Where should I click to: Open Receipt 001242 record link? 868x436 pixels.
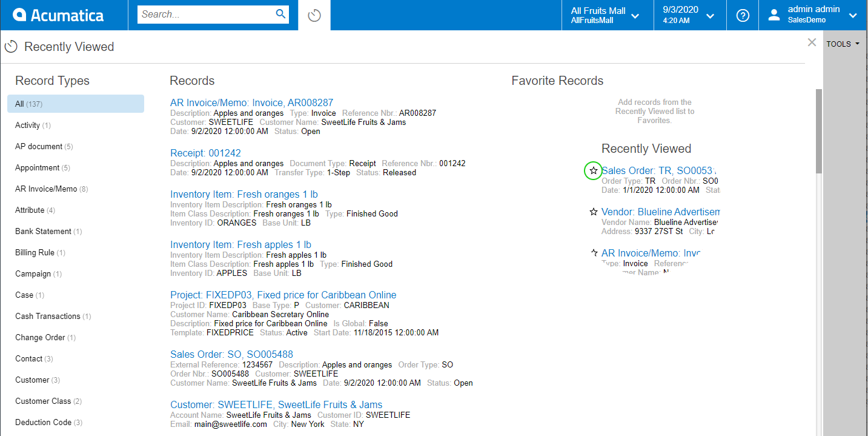coord(205,153)
